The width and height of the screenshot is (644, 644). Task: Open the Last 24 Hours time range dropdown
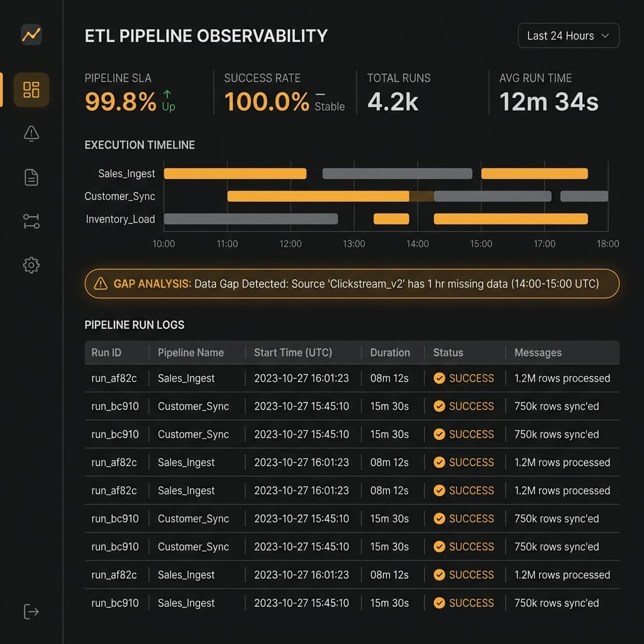[x=569, y=36]
